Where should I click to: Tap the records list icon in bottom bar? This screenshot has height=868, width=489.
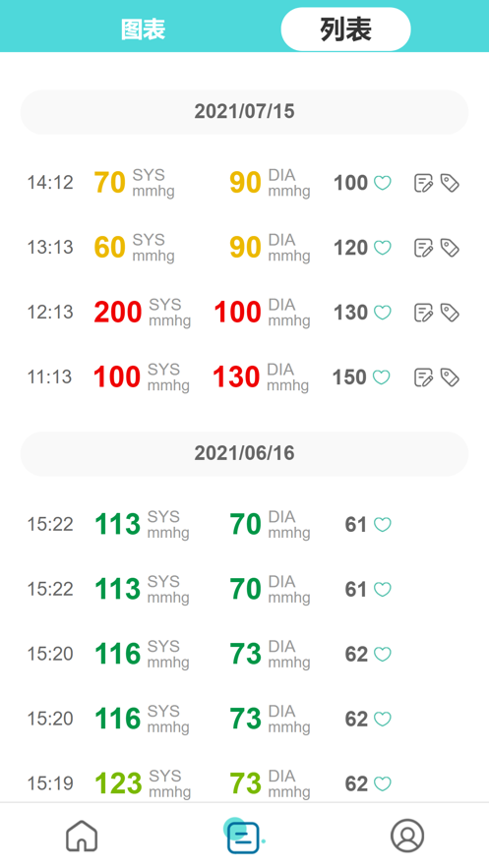pyautogui.click(x=243, y=838)
